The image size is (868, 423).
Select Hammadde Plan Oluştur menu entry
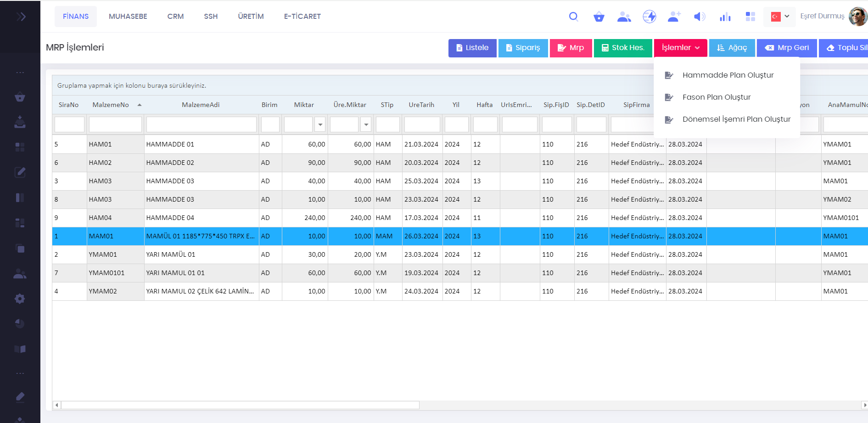(x=728, y=75)
